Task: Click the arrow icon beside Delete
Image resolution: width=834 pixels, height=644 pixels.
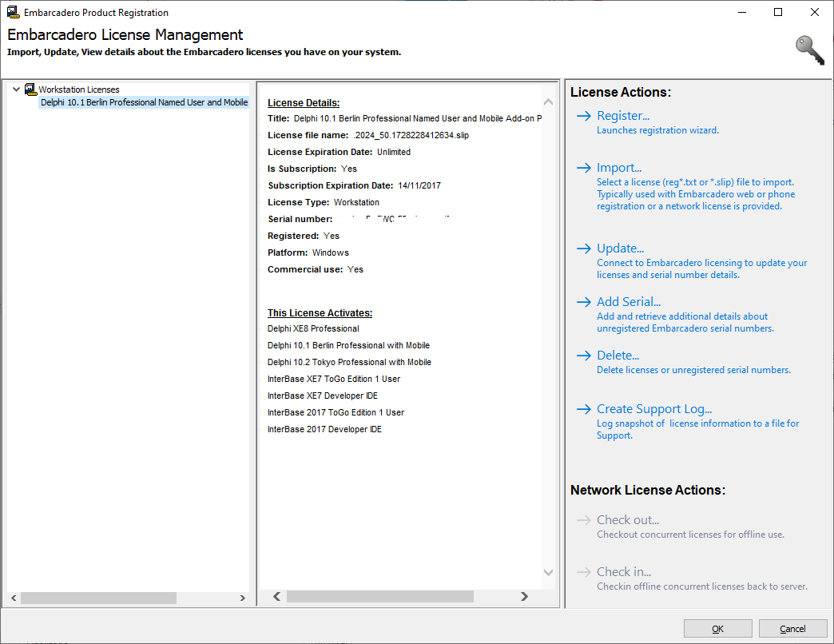Action: (x=584, y=356)
